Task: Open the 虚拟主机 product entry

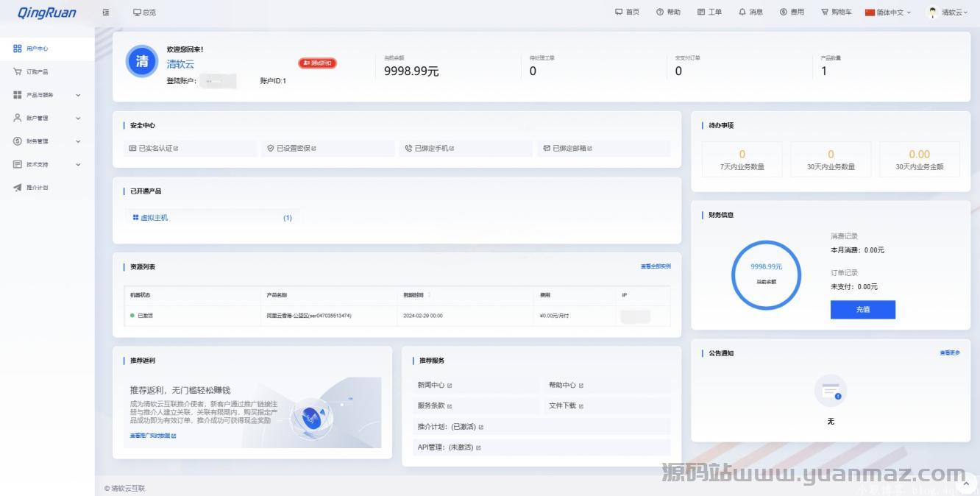Action: click(x=154, y=218)
